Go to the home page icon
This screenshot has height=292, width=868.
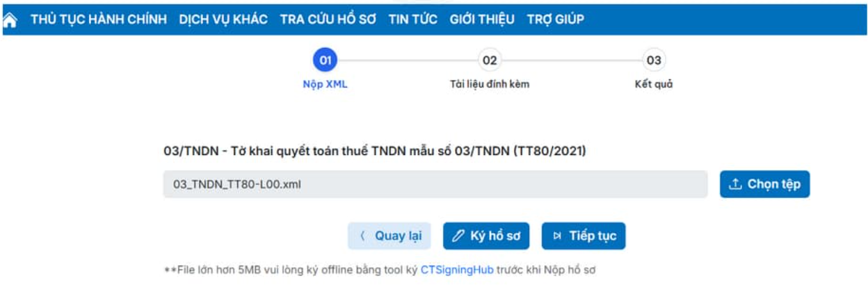pos(10,20)
